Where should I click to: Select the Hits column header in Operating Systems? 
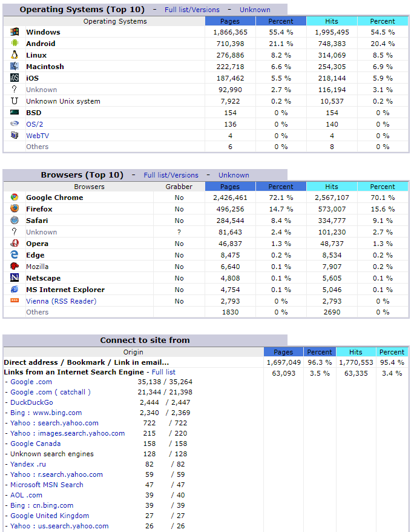(331, 21)
